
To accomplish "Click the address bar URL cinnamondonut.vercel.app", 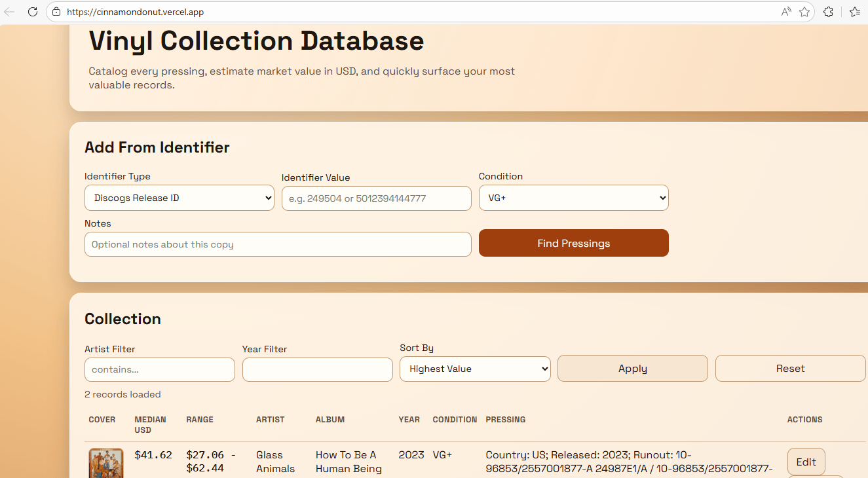I will click(135, 12).
